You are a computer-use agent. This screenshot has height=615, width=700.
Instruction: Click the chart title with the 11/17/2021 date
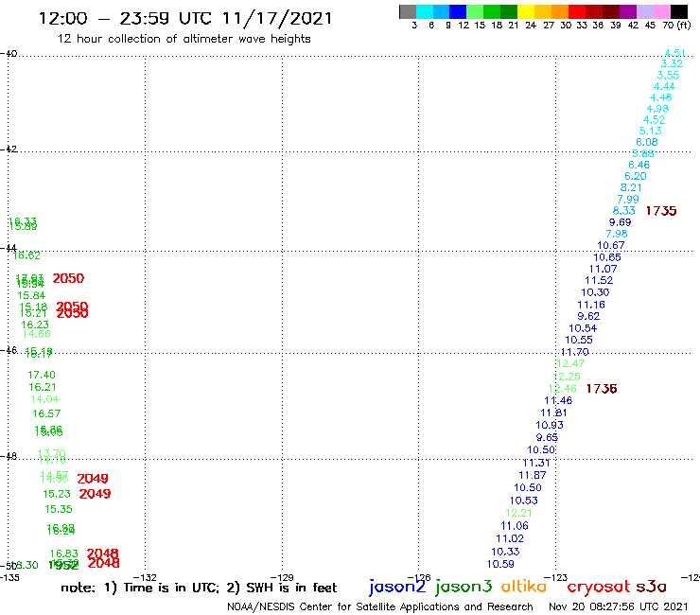tap(185, 18)
